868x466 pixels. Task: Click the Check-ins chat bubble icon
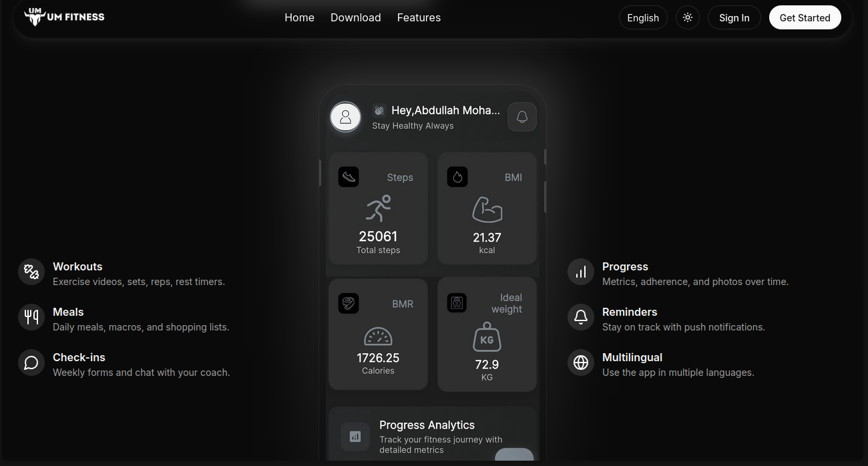tap(31, 363)
